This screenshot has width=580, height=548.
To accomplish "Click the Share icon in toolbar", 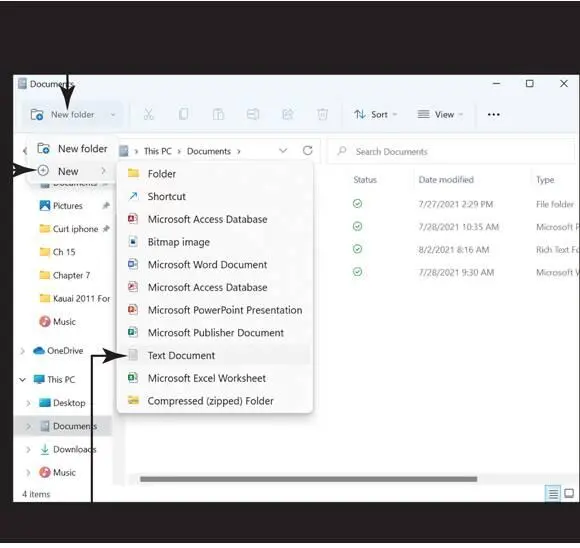I will click(288, 114).
